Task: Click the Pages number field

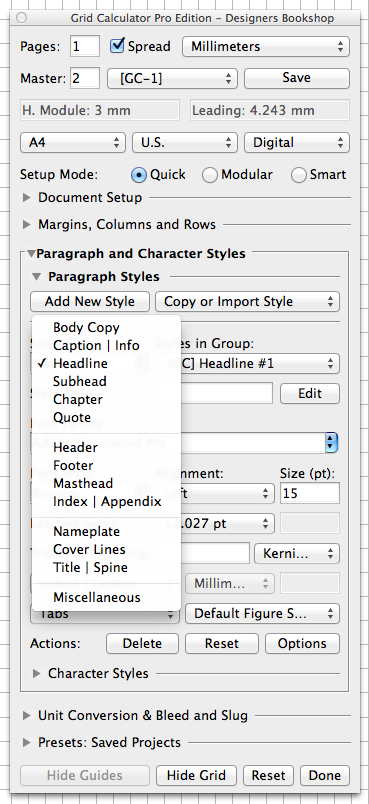Action: point(85,47)
